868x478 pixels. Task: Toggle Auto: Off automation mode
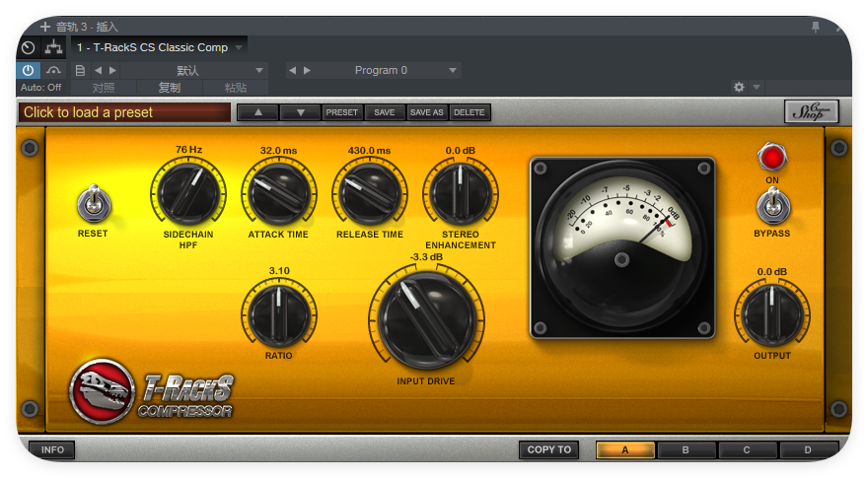[x=41, y=88]
